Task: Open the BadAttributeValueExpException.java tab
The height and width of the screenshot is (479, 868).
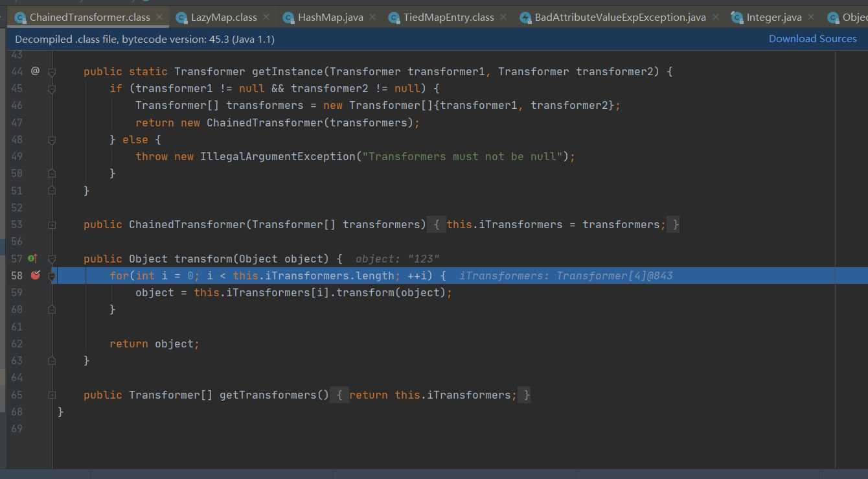Action: [x=619, y=18]
